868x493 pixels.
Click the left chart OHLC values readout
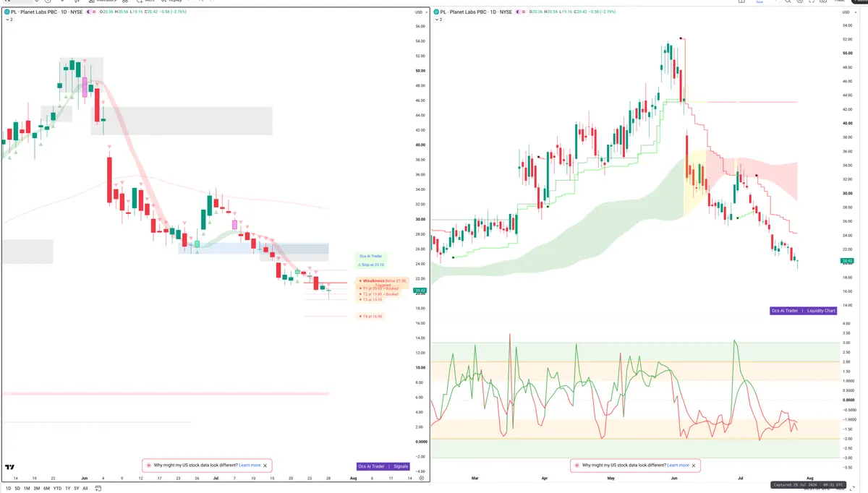(142, 12)
